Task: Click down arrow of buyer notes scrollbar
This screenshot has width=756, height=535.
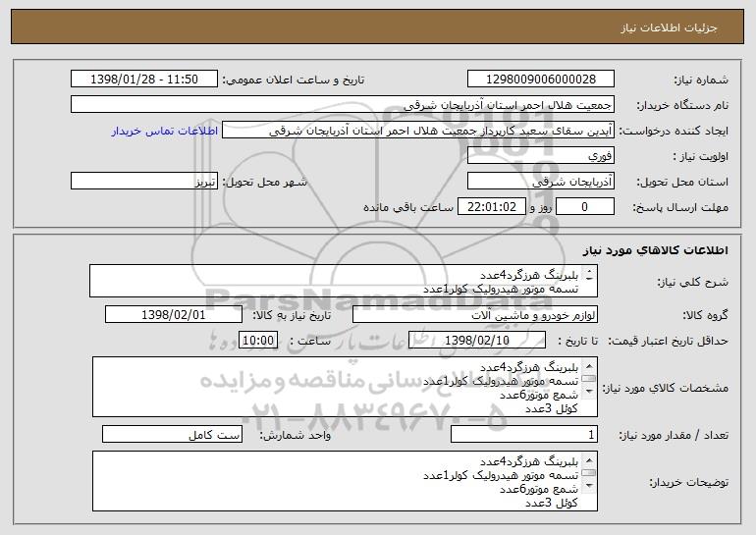Action: tap(589, 485)
